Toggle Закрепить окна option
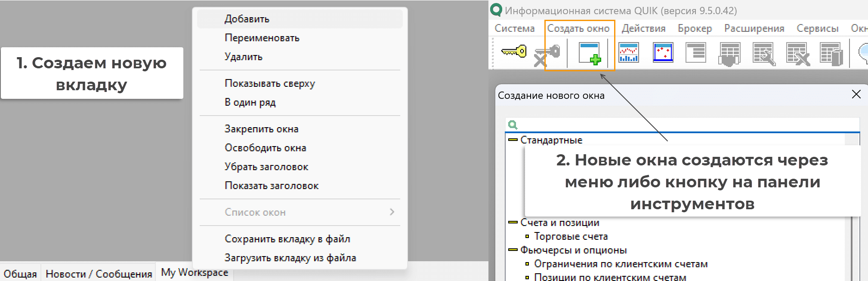 click(261, 129)
